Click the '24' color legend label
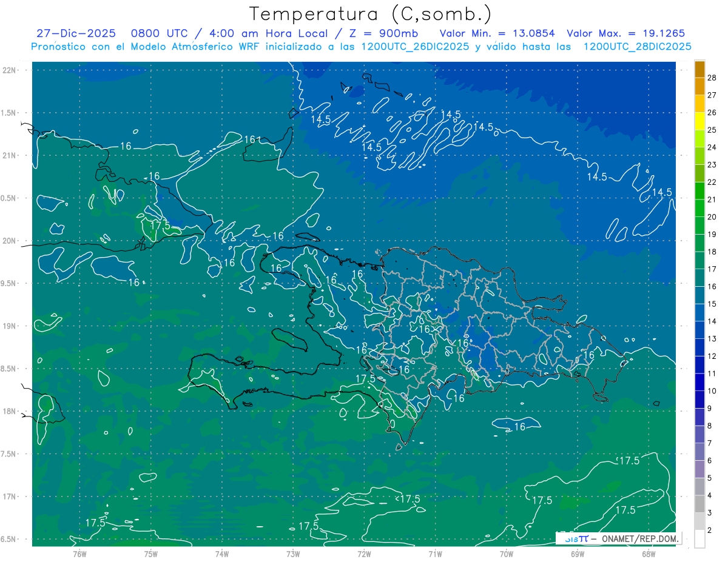The width and height of the screenshot is (728, 562). click(712, 147)
